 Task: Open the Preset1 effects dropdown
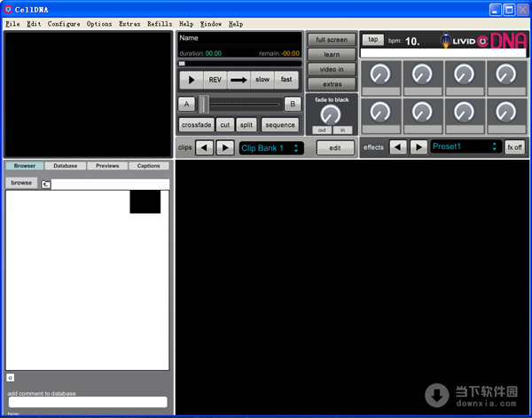(465, 146)
